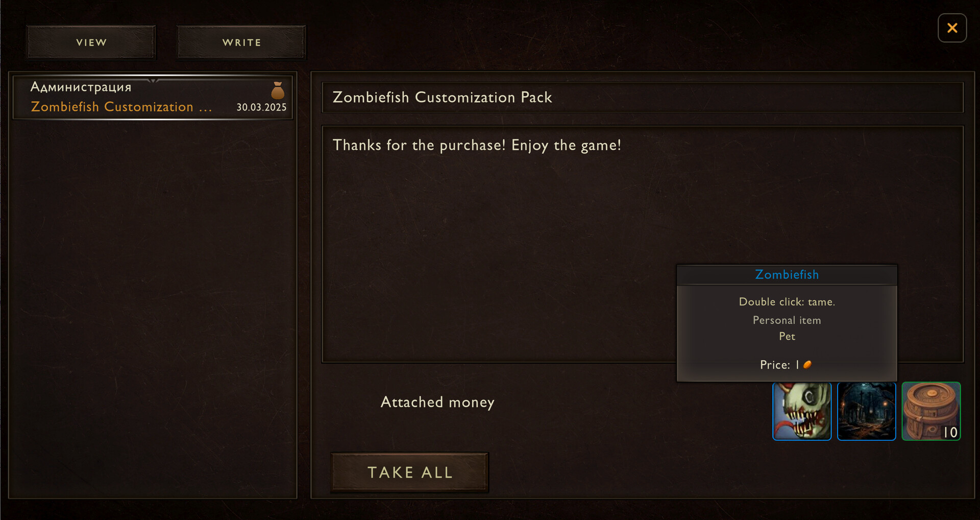
Task: Switch to the VIEW tab
Action: (x=91, y=42)
